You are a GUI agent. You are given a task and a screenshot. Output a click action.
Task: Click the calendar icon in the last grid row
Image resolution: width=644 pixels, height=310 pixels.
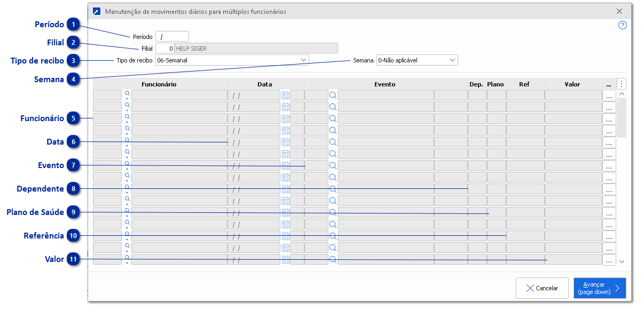click(x=286, y=259)
